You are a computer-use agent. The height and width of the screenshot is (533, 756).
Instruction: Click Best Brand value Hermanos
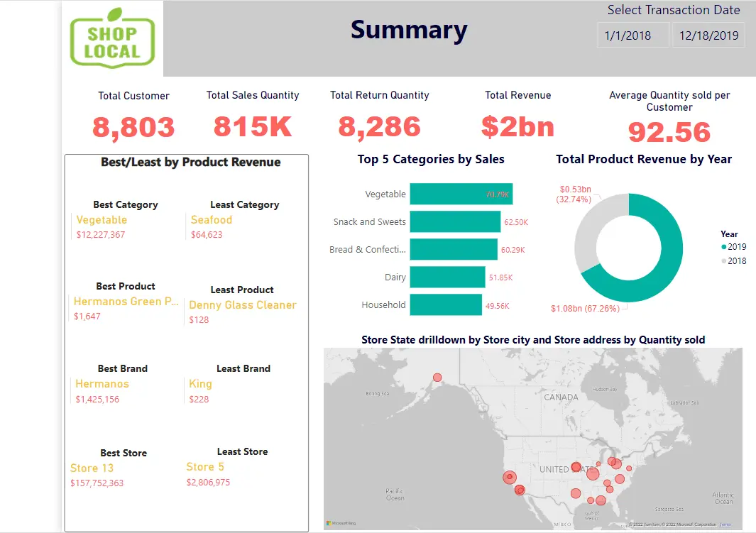[x=102, y=384]
